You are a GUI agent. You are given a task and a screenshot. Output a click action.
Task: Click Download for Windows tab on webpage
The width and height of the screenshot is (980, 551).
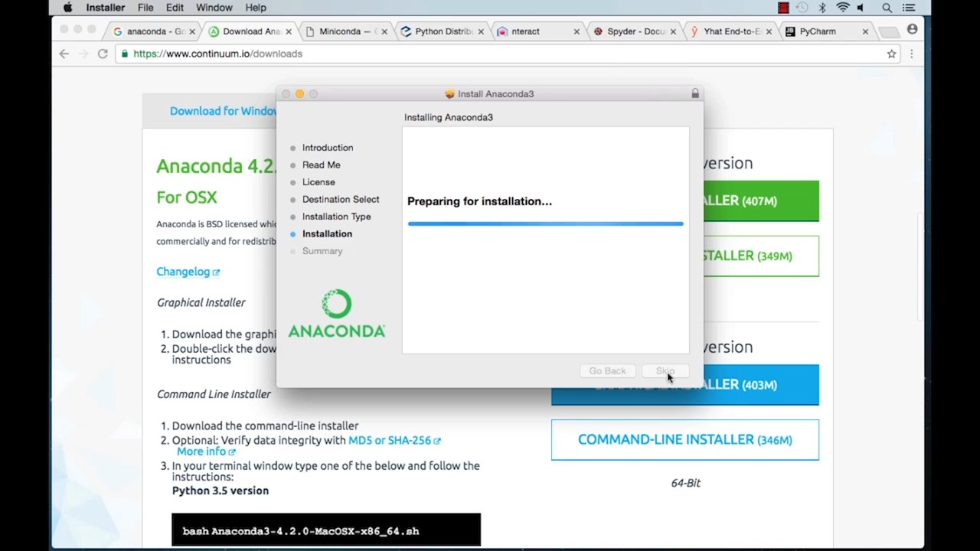(x=223, y=111)
